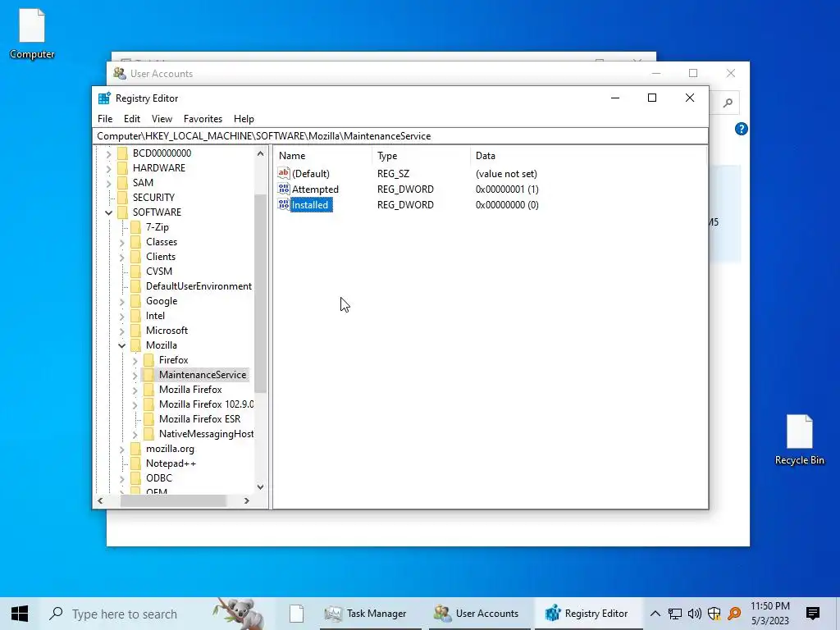Select the Attempted value name
Viewport: 840px width, 630px height.
[315, 189]
